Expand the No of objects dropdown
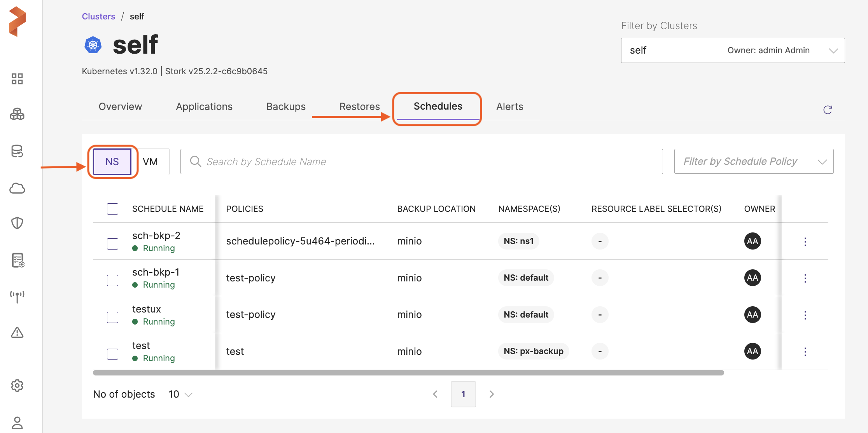Screen dimensions: 868x433 click(181, 395)
